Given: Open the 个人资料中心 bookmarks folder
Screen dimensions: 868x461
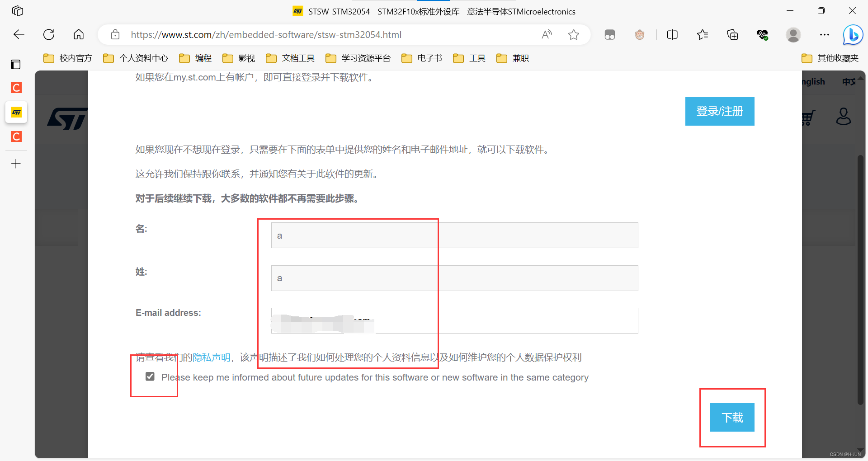Looking at the screenshot, I should (x=136, y=58).
